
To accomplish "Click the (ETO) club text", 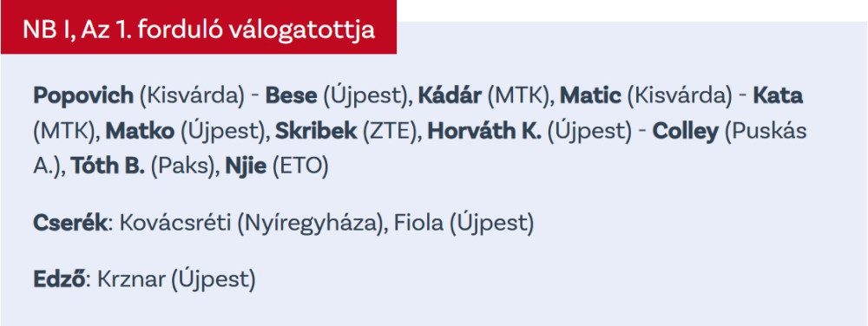I will pyautogui.click(x=300, y=166).
